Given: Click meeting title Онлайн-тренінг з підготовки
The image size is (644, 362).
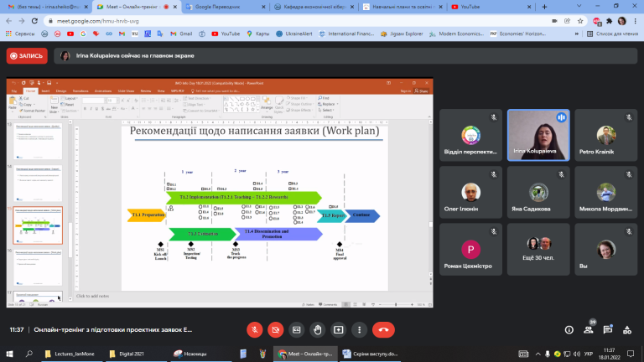Looking at the screenshot, I should (112, 330).
